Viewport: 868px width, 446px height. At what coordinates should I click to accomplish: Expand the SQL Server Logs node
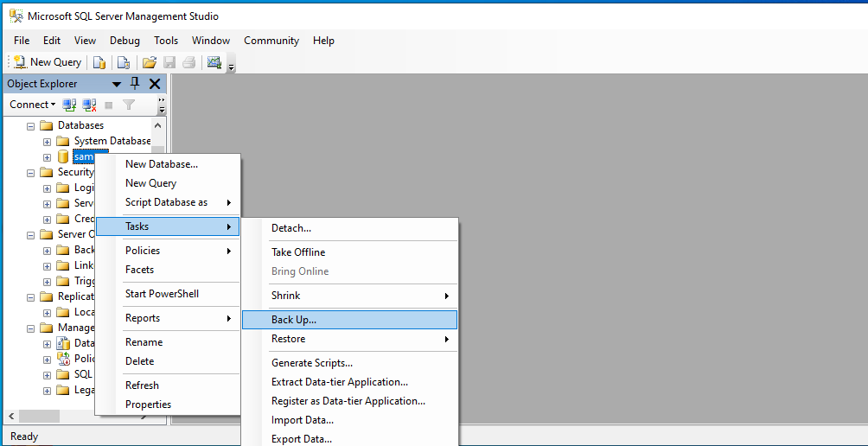(x=47, y=375)
